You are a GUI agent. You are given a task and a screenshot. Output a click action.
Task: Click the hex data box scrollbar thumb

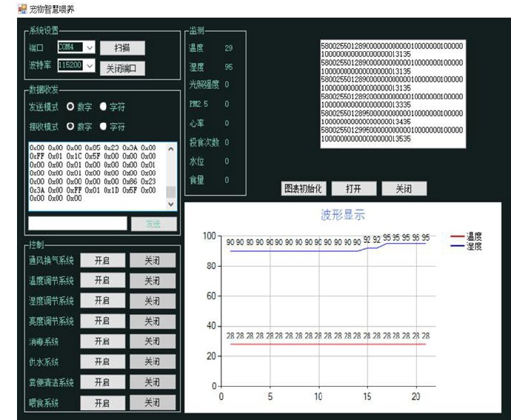(171, 192)
